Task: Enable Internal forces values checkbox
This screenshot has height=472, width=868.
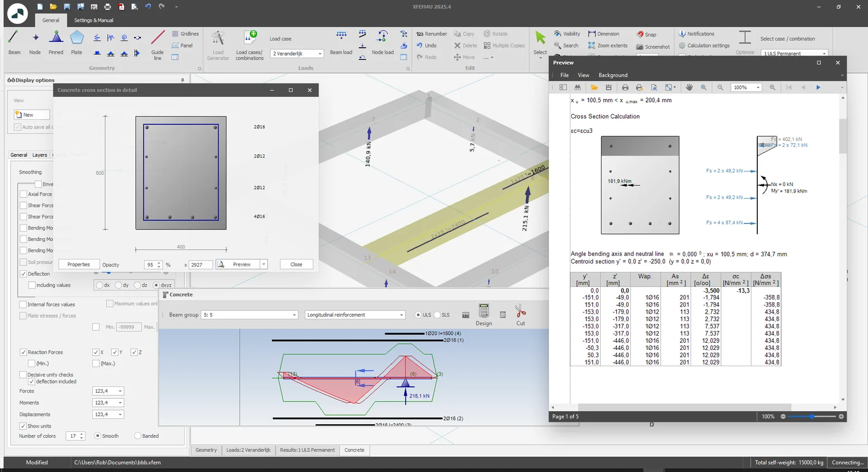Action: [23, 304]
